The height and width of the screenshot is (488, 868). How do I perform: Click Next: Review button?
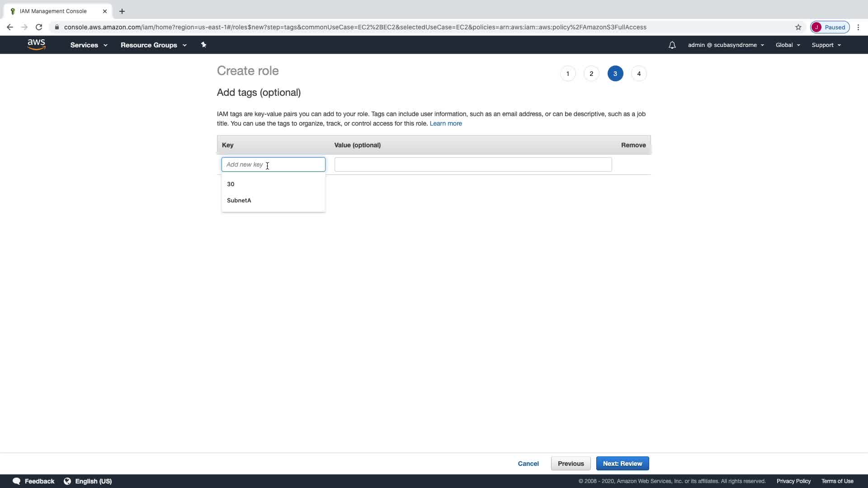622,464
